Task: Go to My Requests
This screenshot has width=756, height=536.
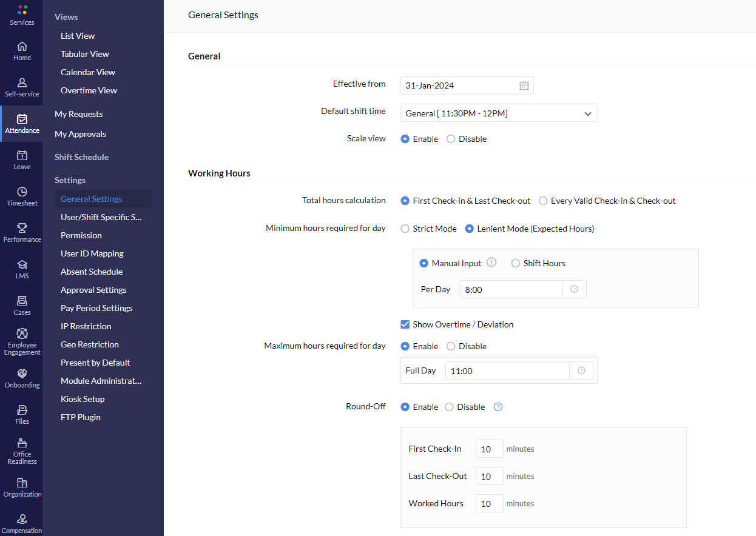Action: tap(78, 114)
